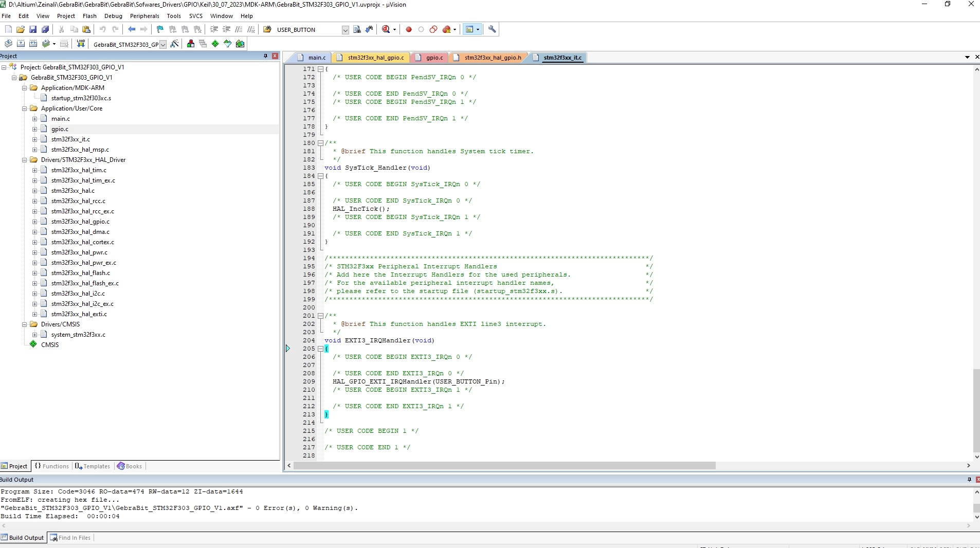Click the Rebuild all target files icon
The image size is (980, 548).
pos(33,44)
